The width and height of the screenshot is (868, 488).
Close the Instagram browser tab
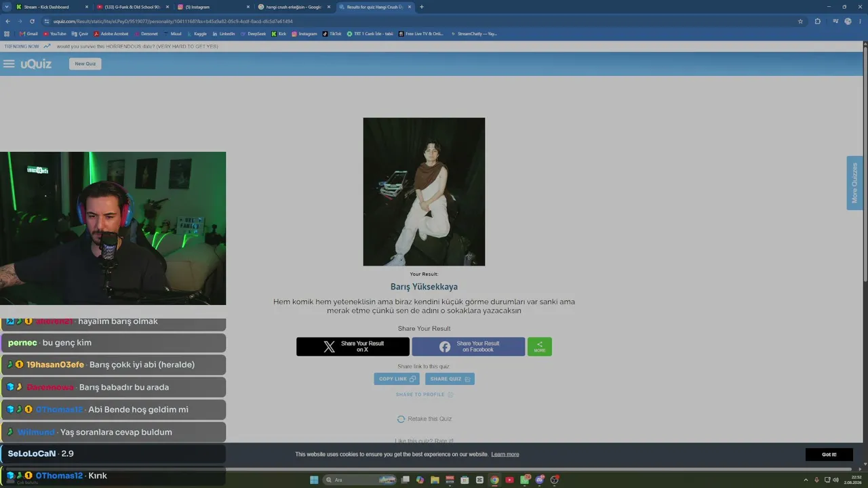[248, 7]
